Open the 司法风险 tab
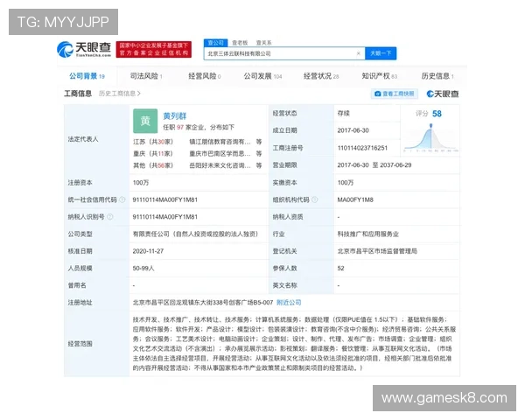 click(x=146, y=76)
